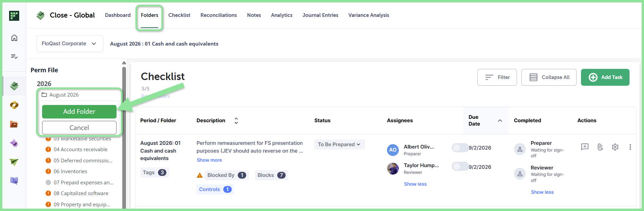Viewport: 644px width, 211px height.
Task: Expand the Tags 3 chip
Action: coord(155,173)
